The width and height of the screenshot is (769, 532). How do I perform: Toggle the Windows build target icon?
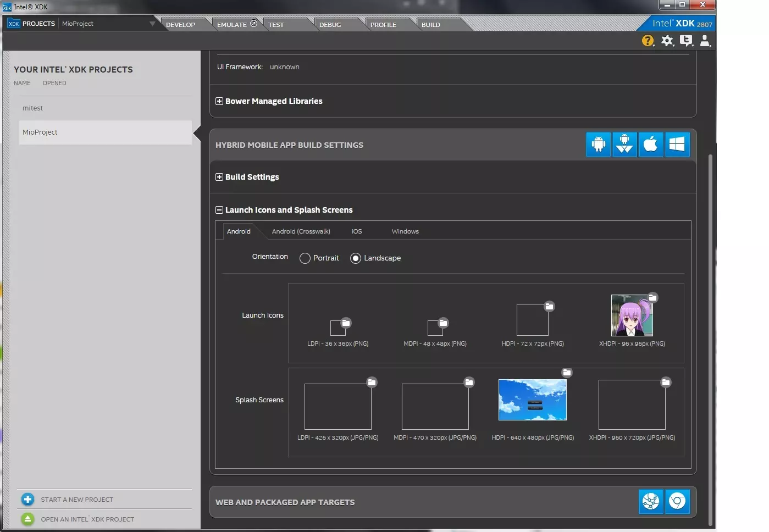coord(677,145)
